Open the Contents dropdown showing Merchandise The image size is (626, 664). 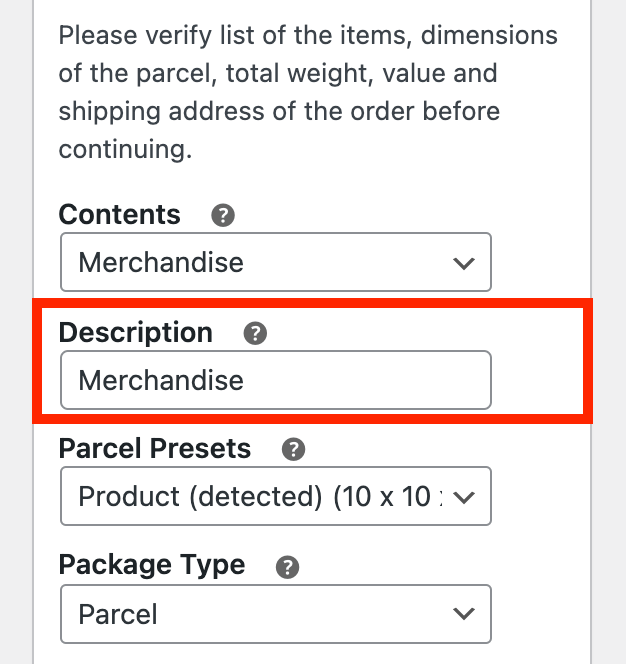pyautogui.click(x=275, y=263)
